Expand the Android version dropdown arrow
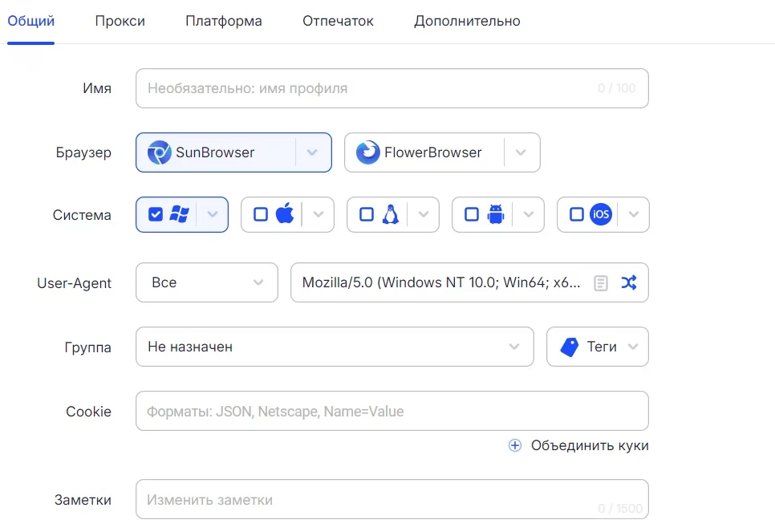The image size is (775, 532). (529, 214)
